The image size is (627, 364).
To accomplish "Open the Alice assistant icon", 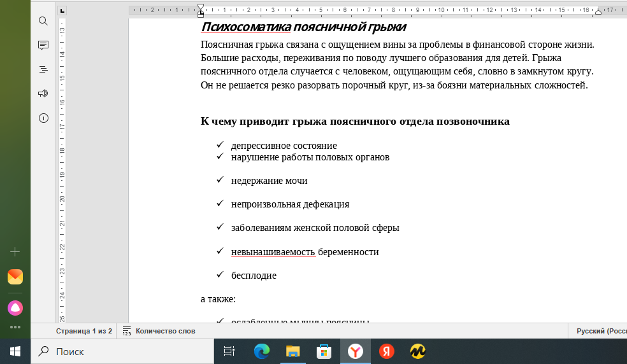I will tap(15, 308).
